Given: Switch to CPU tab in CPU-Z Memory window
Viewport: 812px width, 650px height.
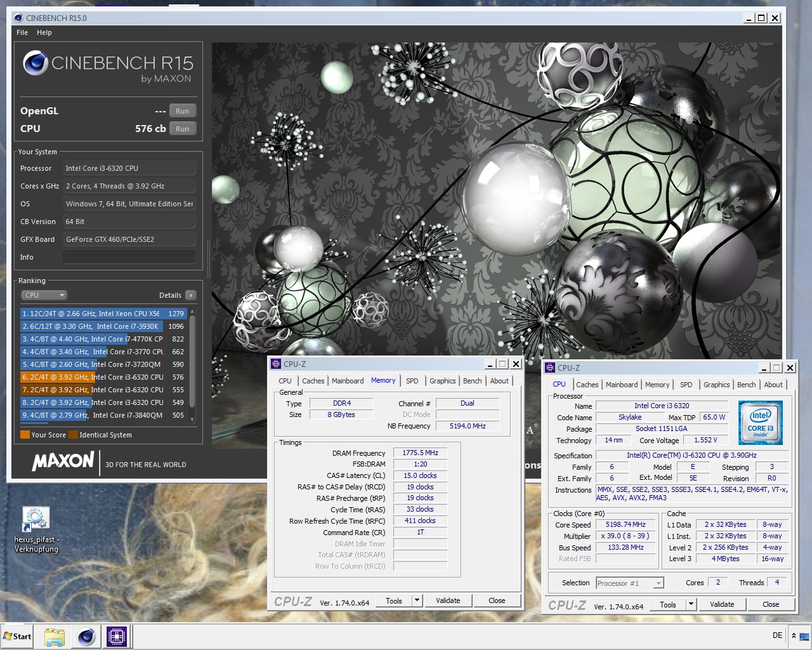Looking at the screenshot, I should (285, 381).
